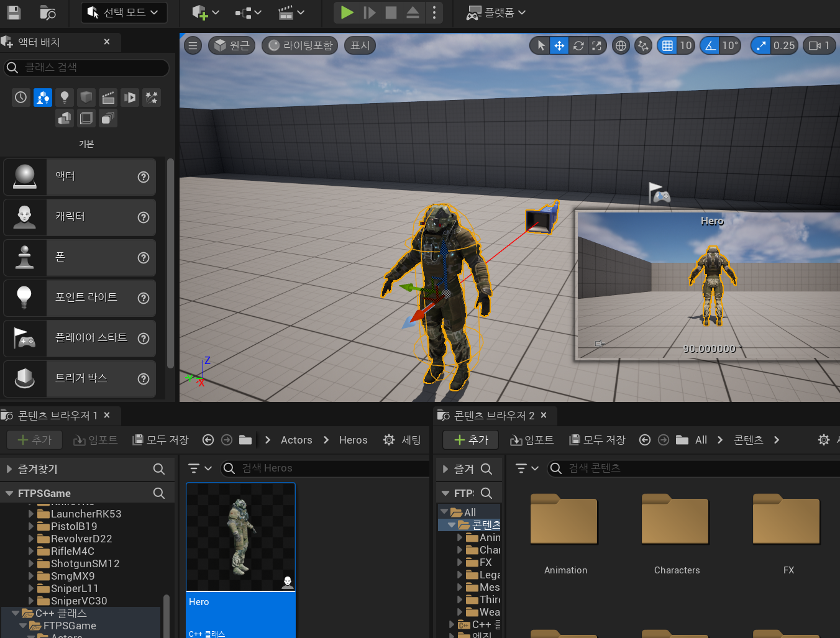This screenshot has height=638, width=840.
Task: Select the Volumes category icon
Action: pyautogui.click(x=86, y=118)
